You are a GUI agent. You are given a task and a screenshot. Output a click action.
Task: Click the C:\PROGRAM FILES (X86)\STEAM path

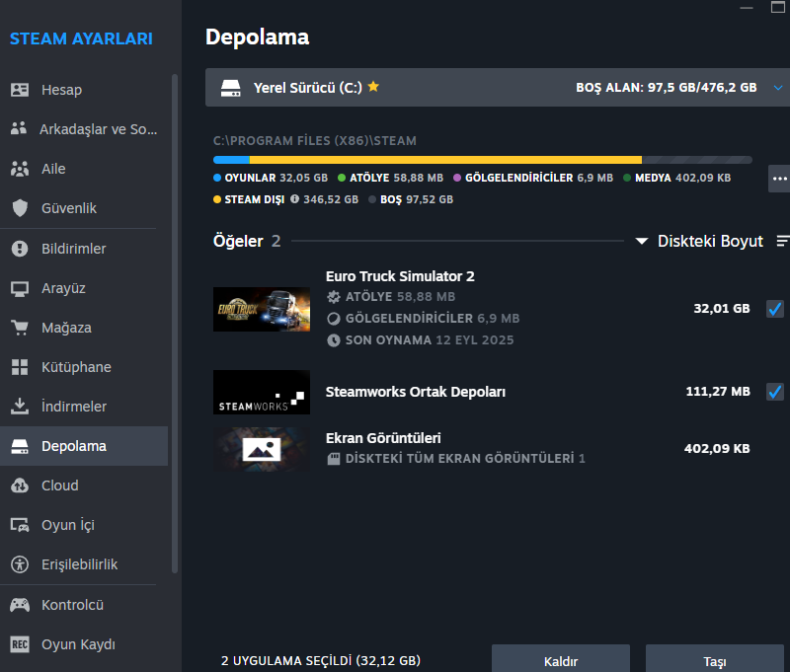pyautogui.click(x=315, y=141)
